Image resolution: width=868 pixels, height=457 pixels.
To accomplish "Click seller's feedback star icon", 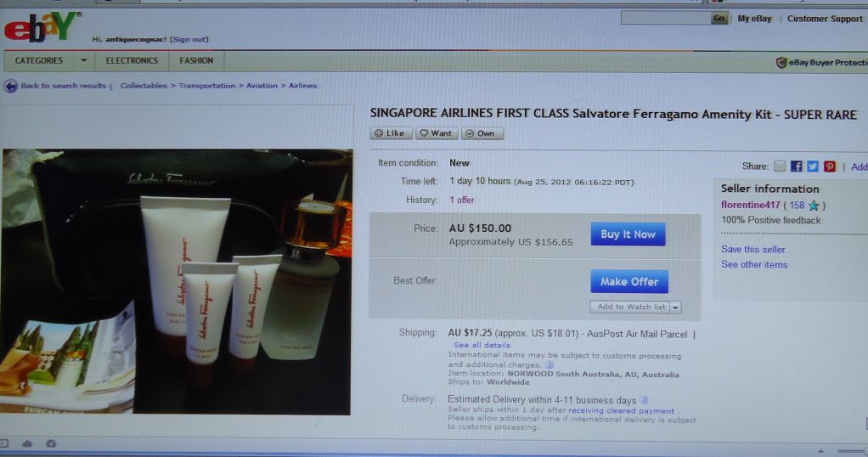I will click(x=813, y=206).
